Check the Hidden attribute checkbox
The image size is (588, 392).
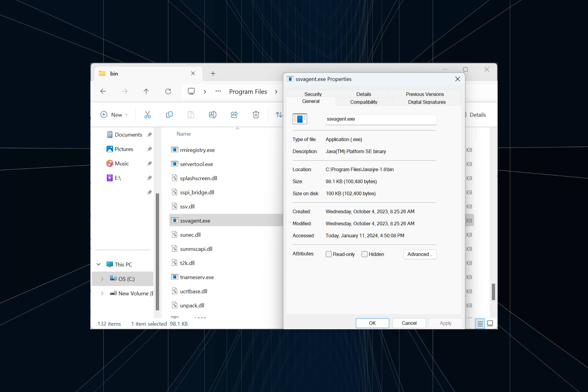tap(364, 254)
